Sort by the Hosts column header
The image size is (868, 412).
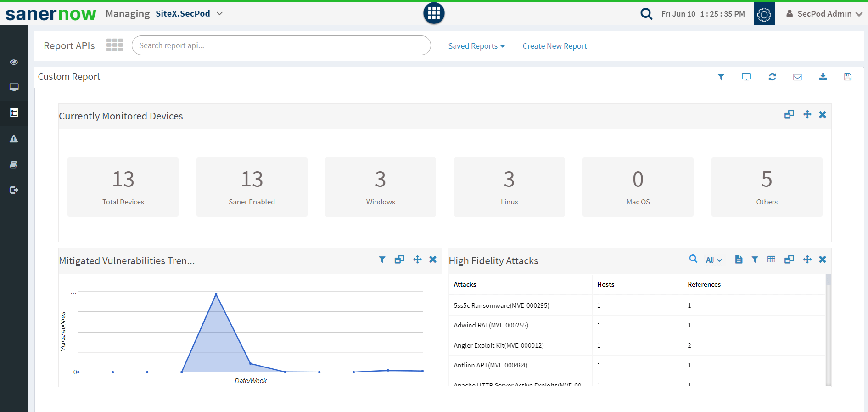point(637,284)
